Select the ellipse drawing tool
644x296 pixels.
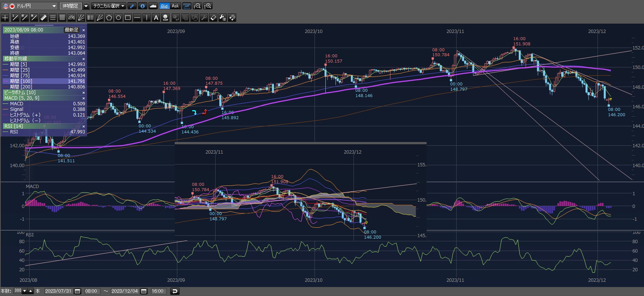coord(118,18)
